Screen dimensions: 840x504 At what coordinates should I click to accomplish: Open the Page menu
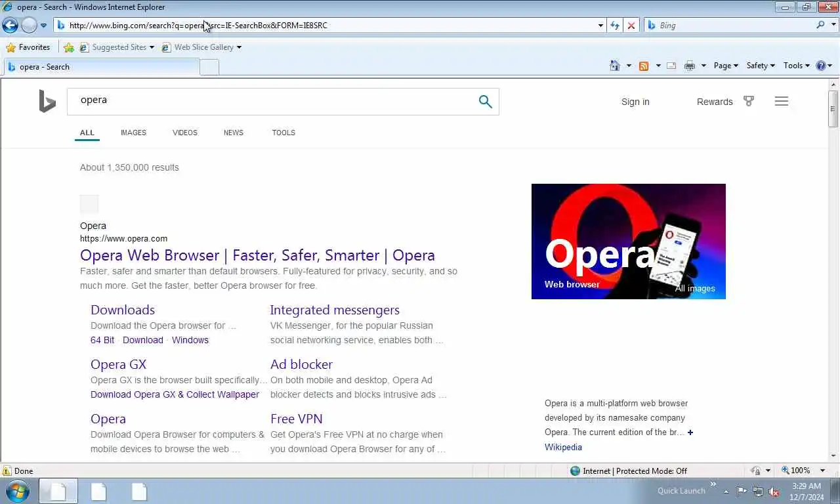point(726,66)
